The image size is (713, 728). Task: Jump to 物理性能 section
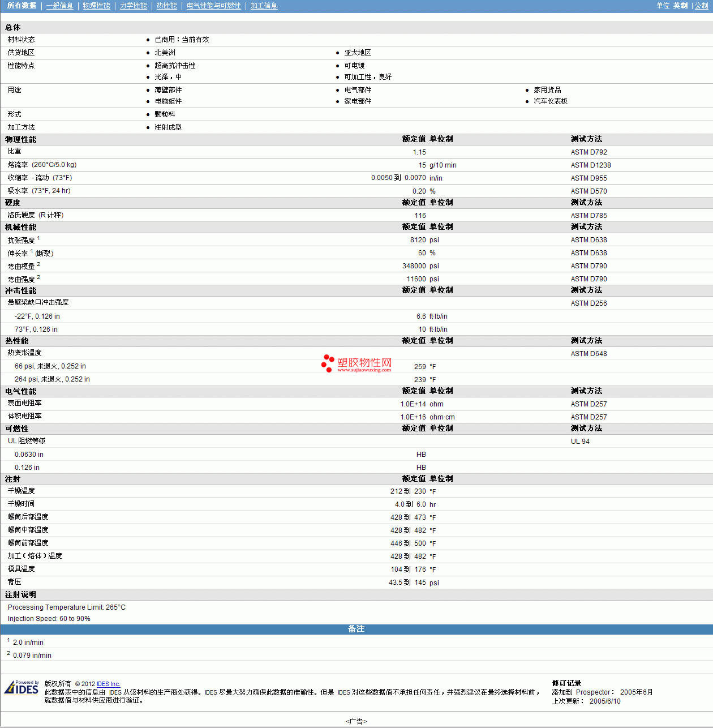[96, 6]
